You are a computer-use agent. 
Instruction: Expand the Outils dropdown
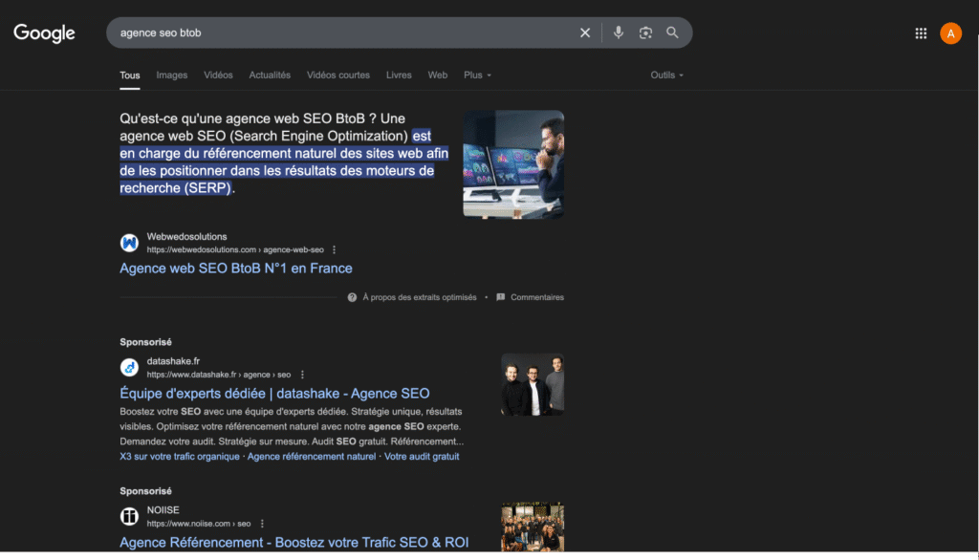point(666,75)
